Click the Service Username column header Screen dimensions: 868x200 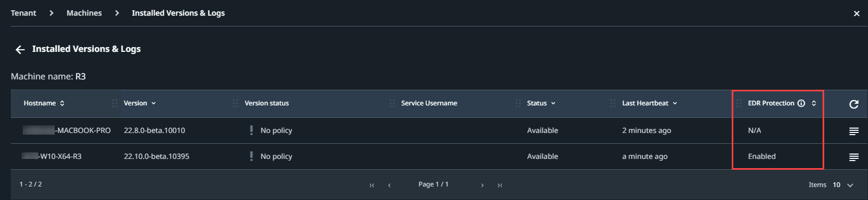429,103
